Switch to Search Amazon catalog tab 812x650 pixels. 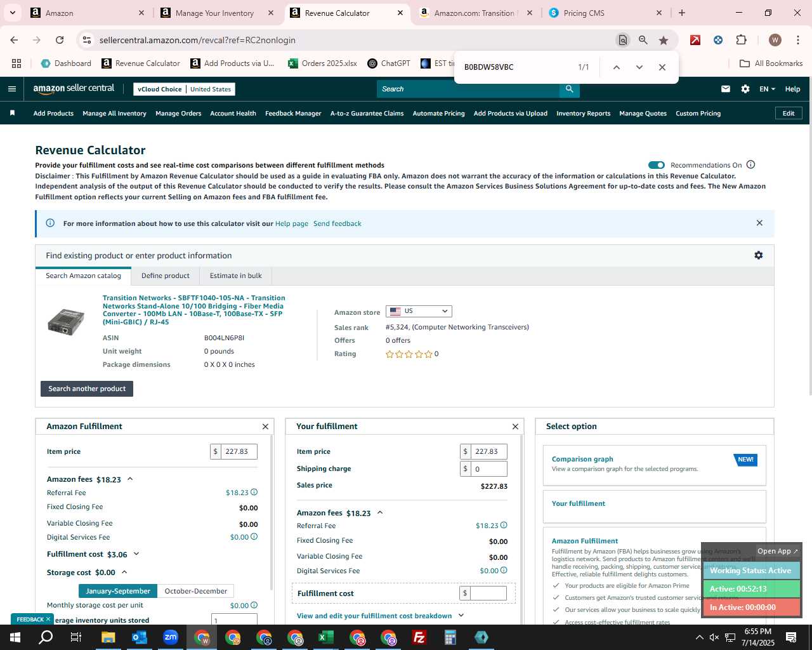point(83,275)
